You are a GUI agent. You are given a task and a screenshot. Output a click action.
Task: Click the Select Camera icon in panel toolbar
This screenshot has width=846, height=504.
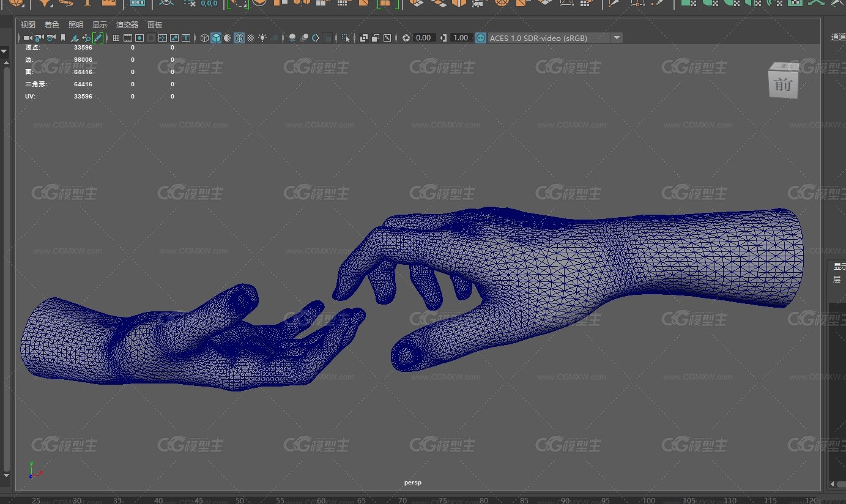click(27, 38)
